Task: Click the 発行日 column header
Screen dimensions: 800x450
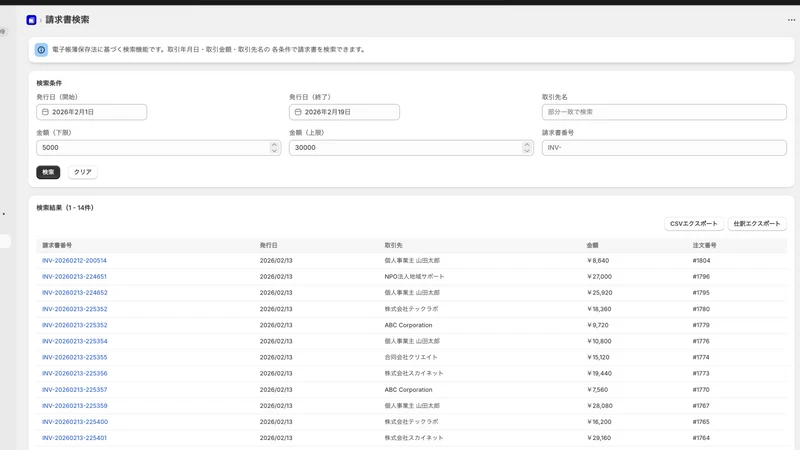Action: point(268,245)
